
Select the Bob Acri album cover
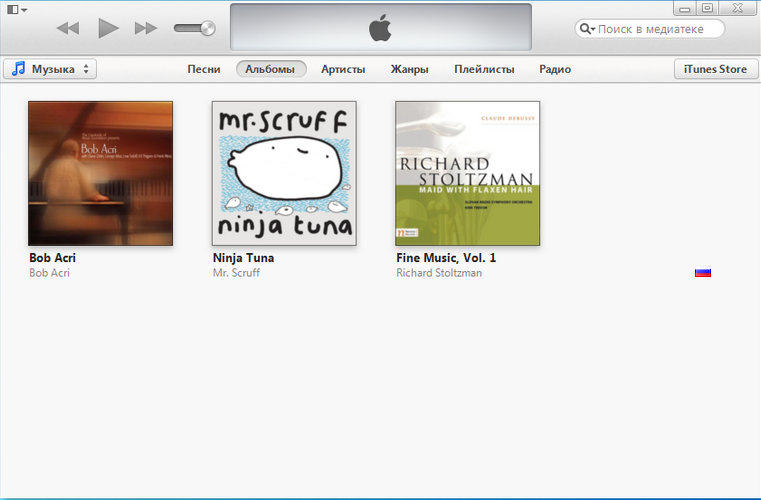click(x=100, y=173)
